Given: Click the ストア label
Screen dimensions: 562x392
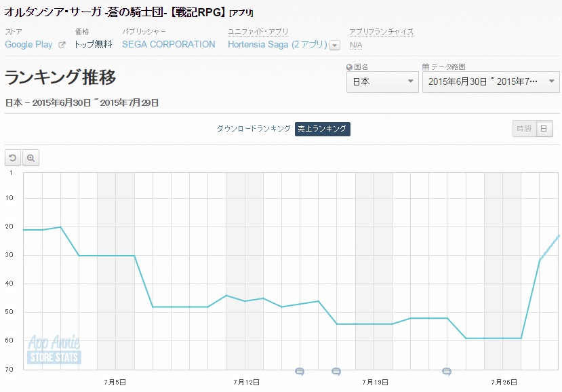Looking at the screenshot, I should click(14, 32).
